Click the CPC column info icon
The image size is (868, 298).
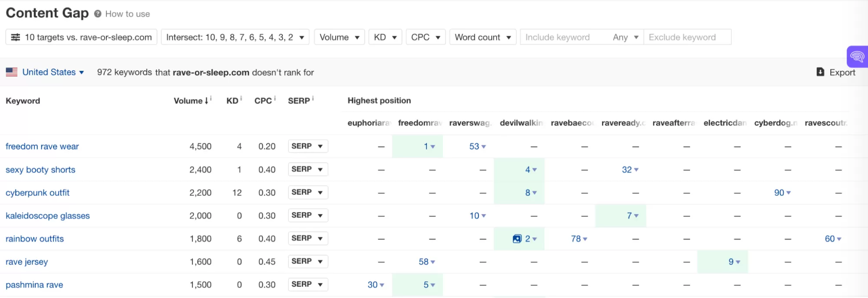[x=275, y=99]
